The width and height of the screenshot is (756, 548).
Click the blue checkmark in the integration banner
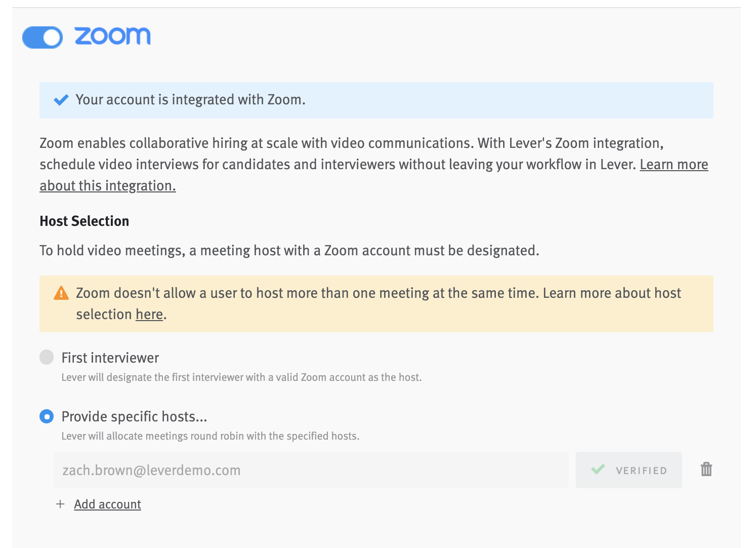(x=61, y=100)
